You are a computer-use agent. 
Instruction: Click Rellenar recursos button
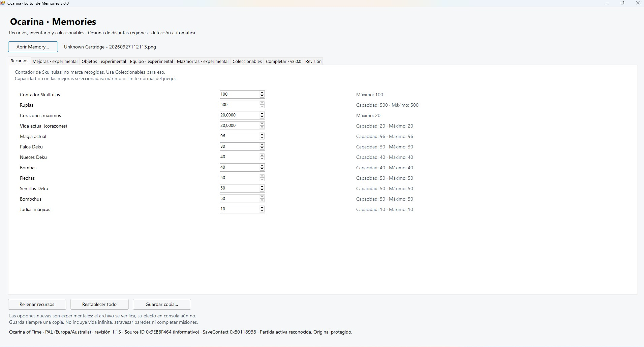point(37,304)
